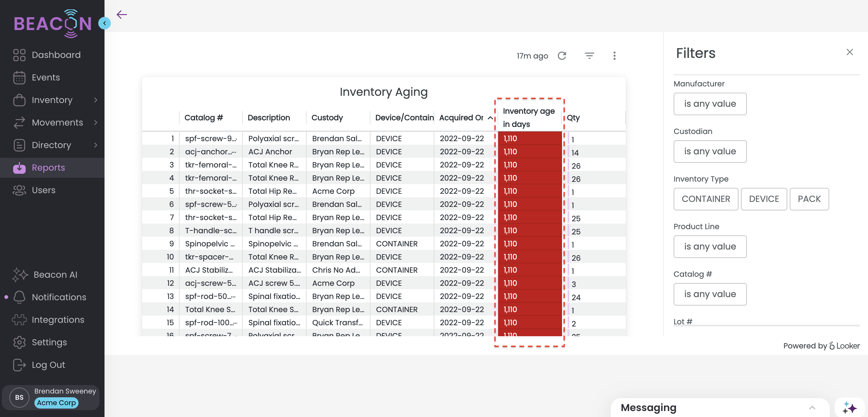Open the Settings gear item
This screenshot has height=417, width=868.
point(49,342)
